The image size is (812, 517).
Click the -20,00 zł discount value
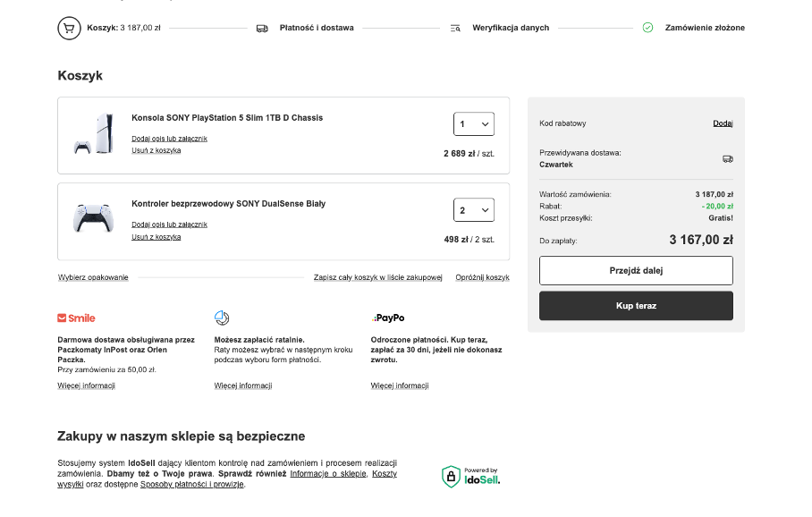pos(717,207)
